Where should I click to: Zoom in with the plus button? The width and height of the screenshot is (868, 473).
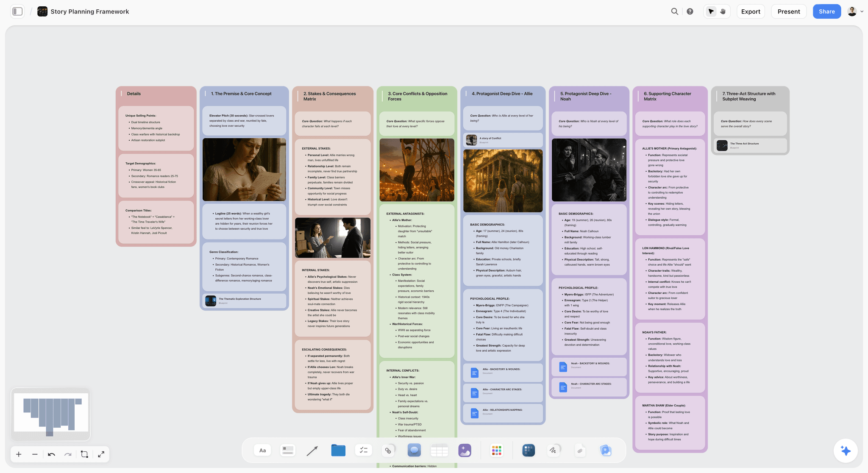[x=19, y=454]
